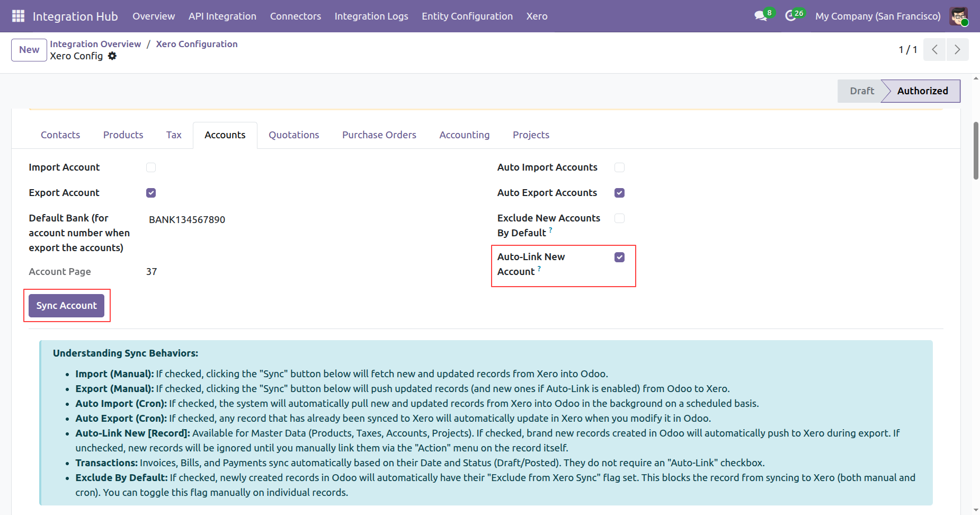
Task: Click the vertical page scrollbar
Action: [x=976, y=151]
